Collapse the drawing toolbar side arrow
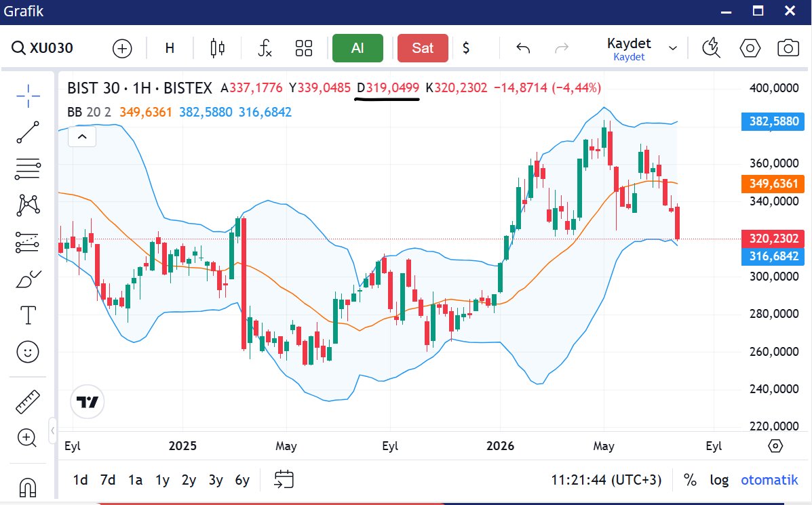 pyautogui.click(x=53, y=430)
